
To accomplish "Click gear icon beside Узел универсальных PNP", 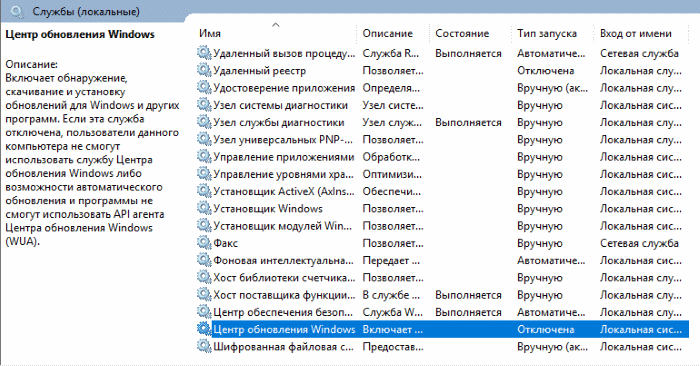I will coord(204,139).
